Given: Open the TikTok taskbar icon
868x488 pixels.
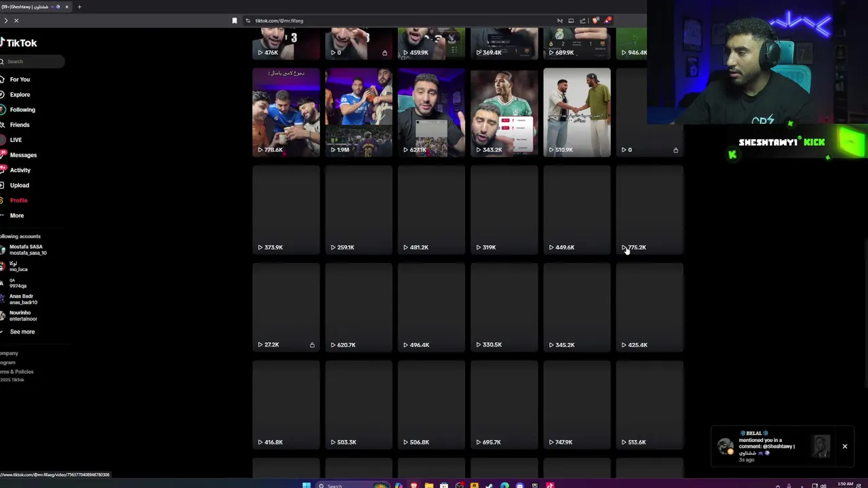Looking at the screenshot, I should point(550,485).
